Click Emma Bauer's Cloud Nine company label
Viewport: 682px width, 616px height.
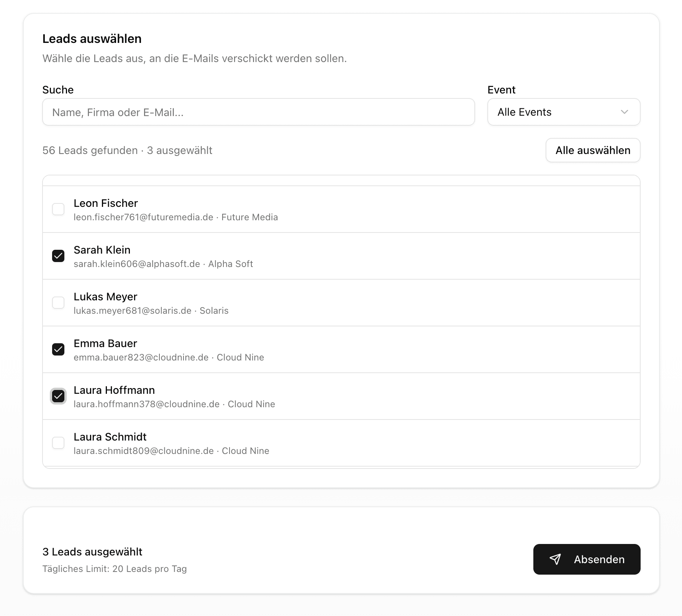click(x=240, y=357)
